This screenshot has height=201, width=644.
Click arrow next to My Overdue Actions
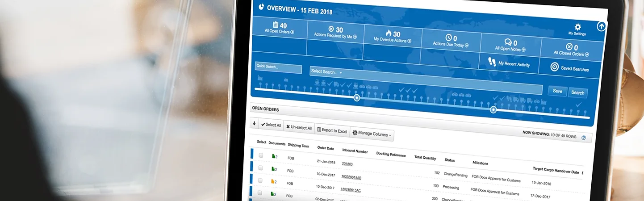[409, 41]
